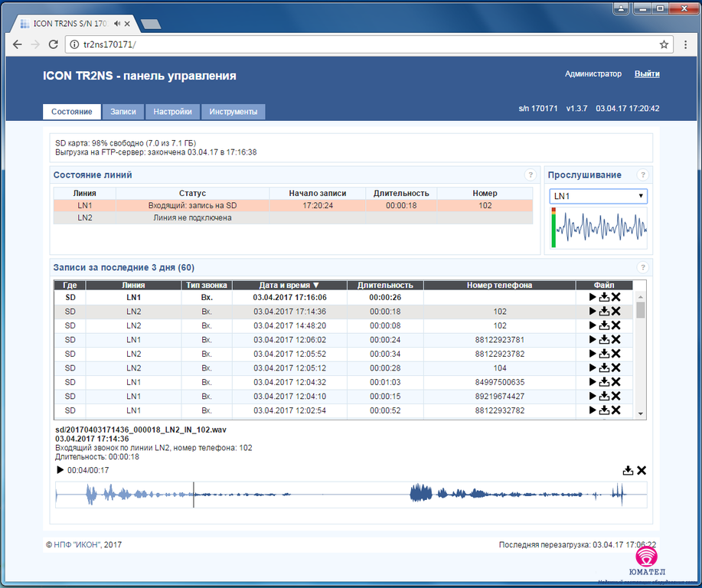Sort records by Номер телефона column

(499, 285)
